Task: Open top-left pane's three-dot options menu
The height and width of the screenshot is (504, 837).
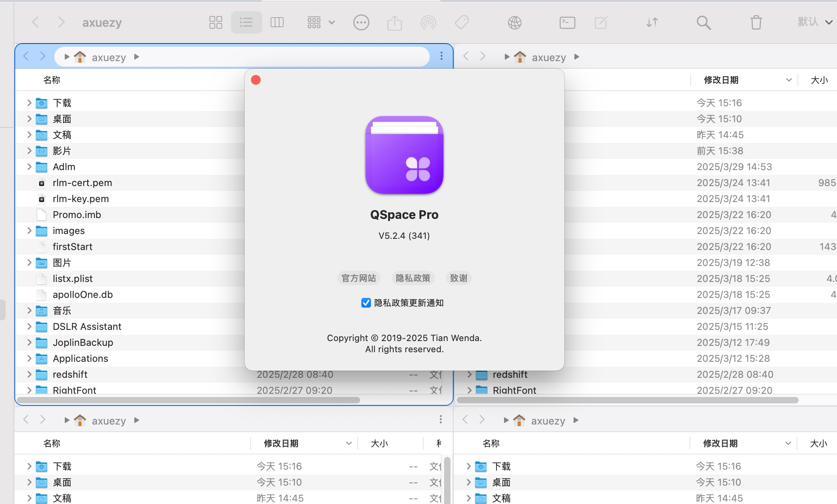Action: 441,56
